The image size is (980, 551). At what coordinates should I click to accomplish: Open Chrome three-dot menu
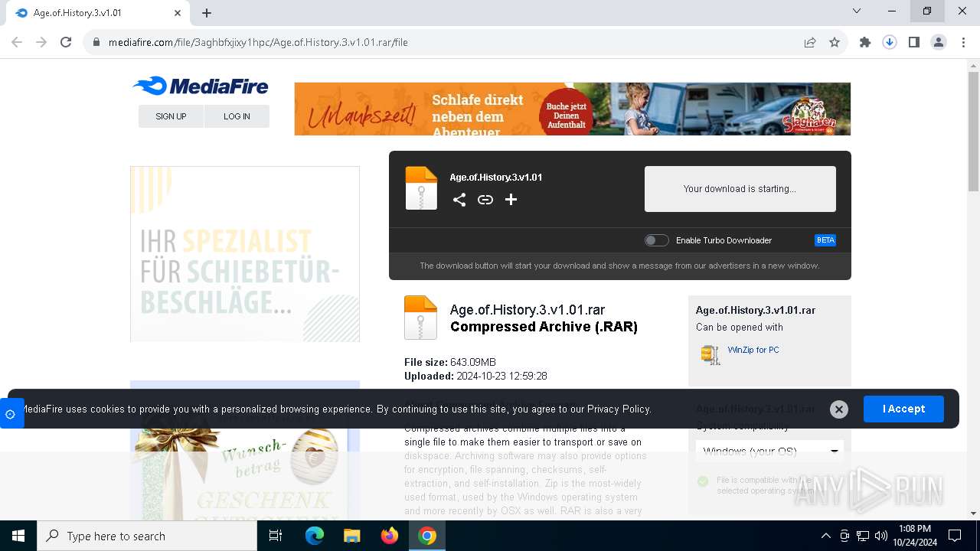(x=963, y=42)
